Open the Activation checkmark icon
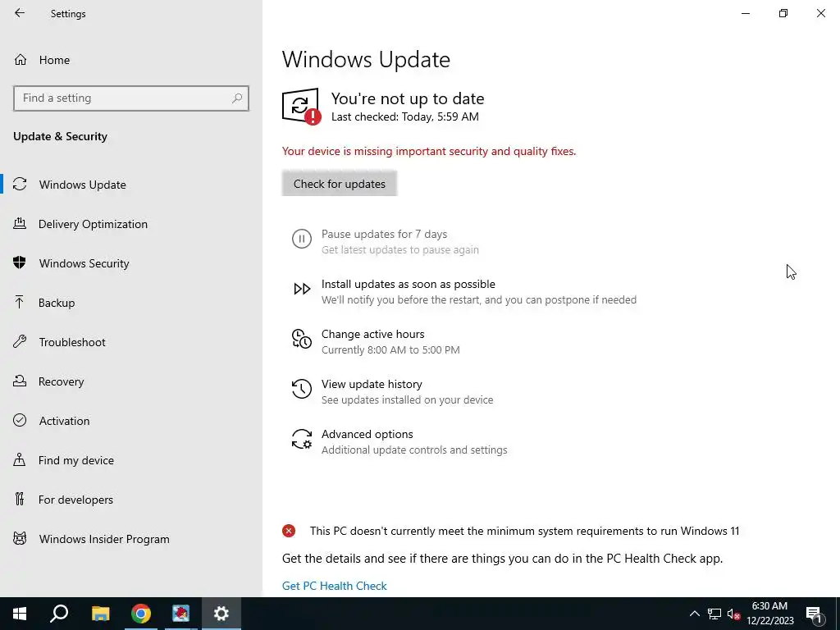The image size is (840, 630). (x=20, y=420)
